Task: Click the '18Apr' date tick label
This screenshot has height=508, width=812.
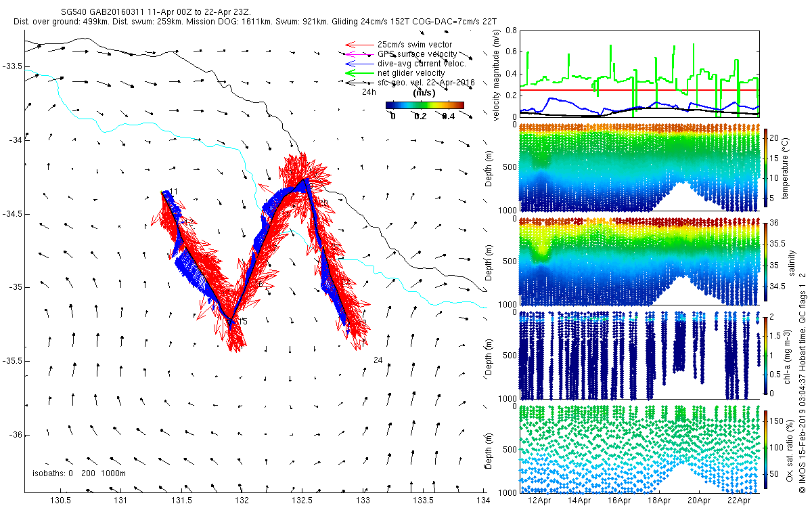Action: (x=660, y=501)
